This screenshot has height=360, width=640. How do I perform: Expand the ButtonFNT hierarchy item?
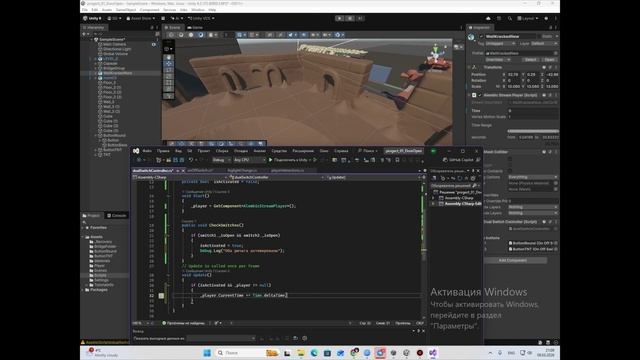[x=96, y=150]
